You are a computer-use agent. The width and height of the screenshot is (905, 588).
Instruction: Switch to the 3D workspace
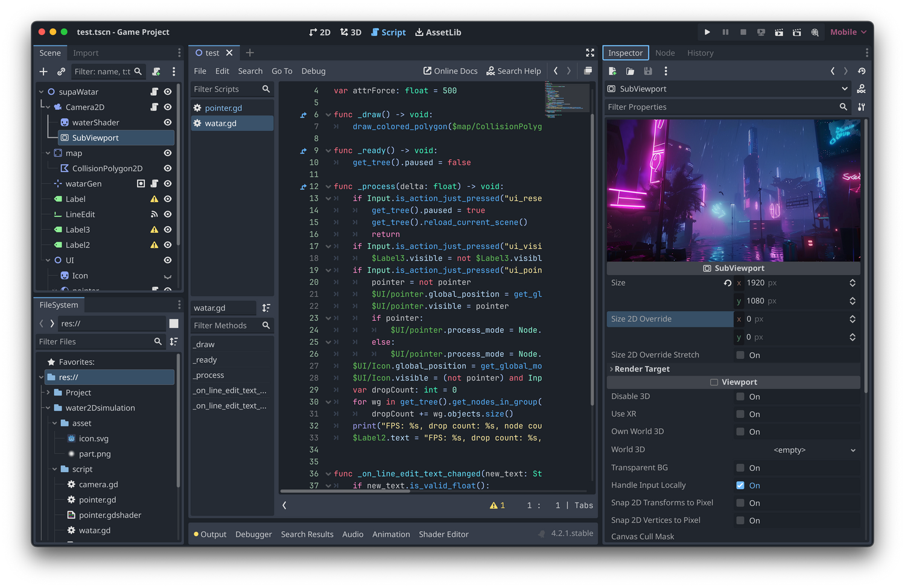coord(351,32)
